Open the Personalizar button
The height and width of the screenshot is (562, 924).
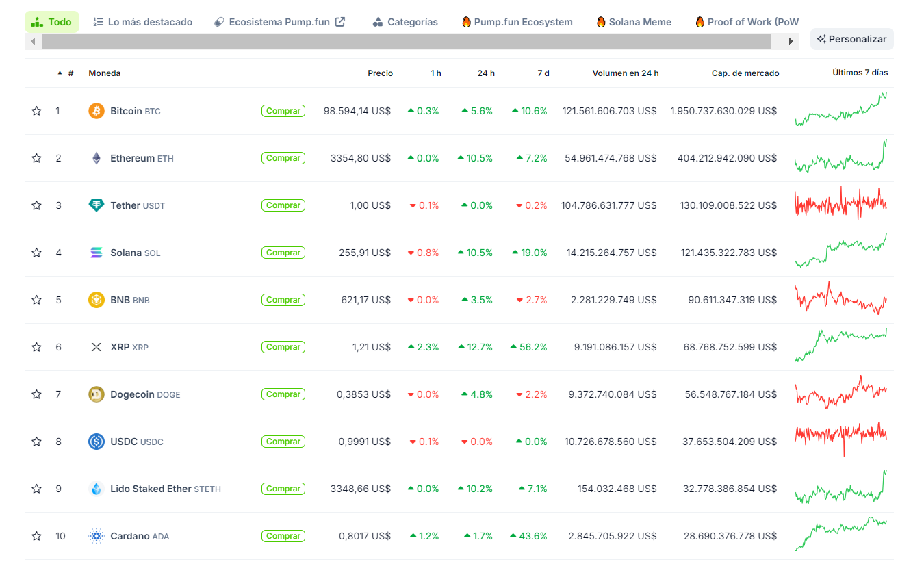tap(852, 39)
